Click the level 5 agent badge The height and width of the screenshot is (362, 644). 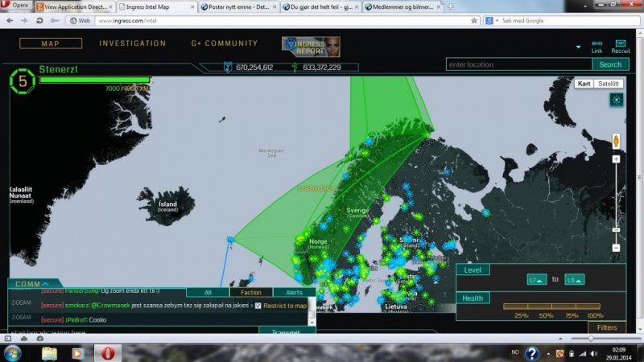click(x=23, y=81)
